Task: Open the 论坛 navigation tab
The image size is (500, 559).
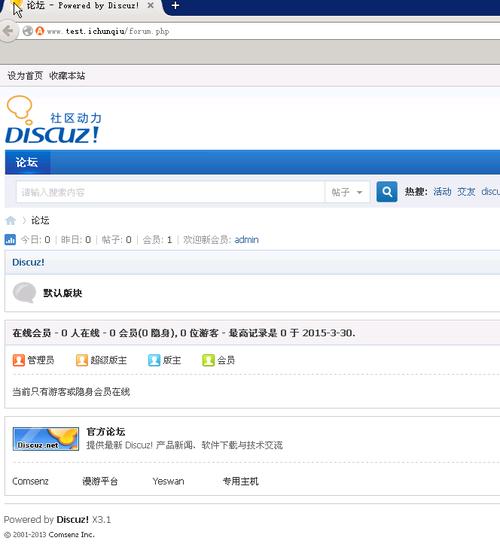Action: 27,162
